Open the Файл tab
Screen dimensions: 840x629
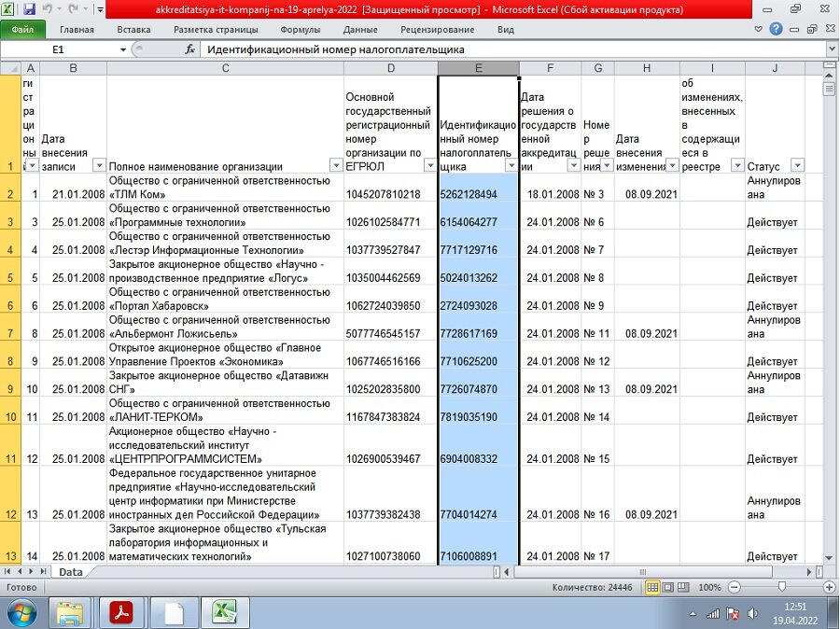click(22, 30)
